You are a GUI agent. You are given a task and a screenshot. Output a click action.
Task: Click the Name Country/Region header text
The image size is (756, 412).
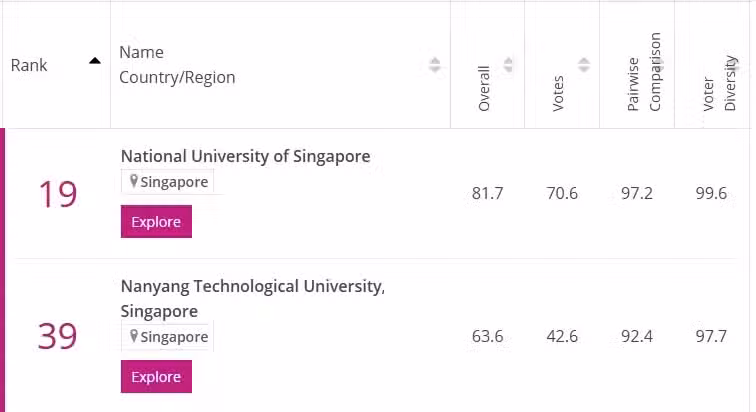click(177, 65)
